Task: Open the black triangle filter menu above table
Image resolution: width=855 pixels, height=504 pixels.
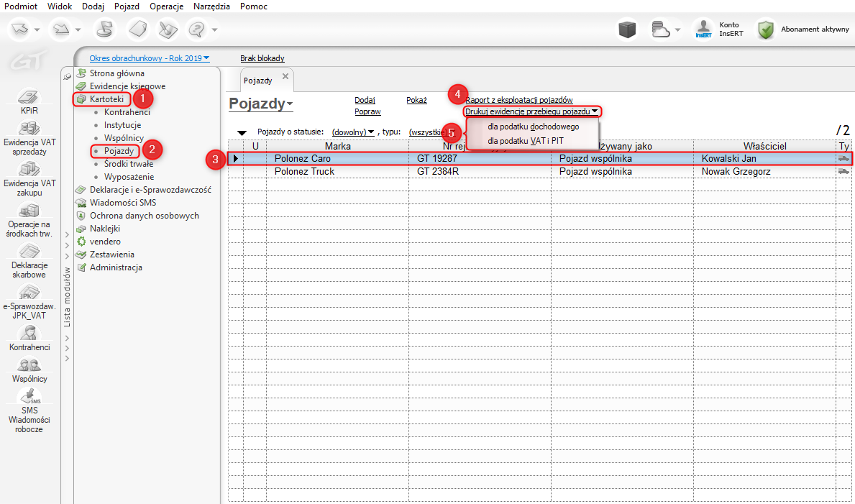Action: pyautogui.click(x=242, y=133)
